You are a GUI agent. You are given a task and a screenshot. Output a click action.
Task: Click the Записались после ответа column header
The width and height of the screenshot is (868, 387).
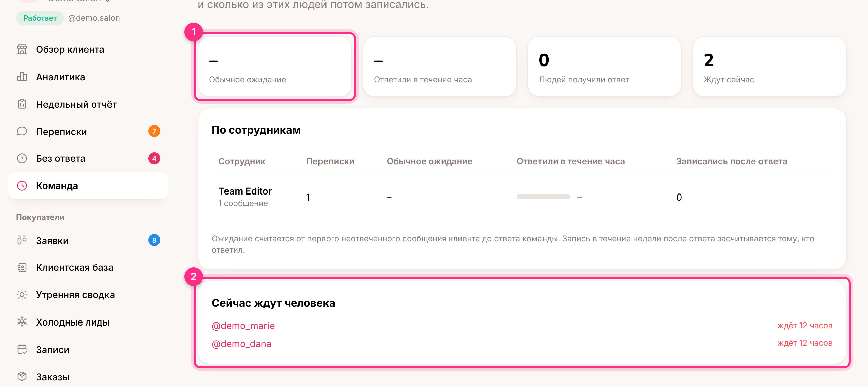[x=731, y=161]
